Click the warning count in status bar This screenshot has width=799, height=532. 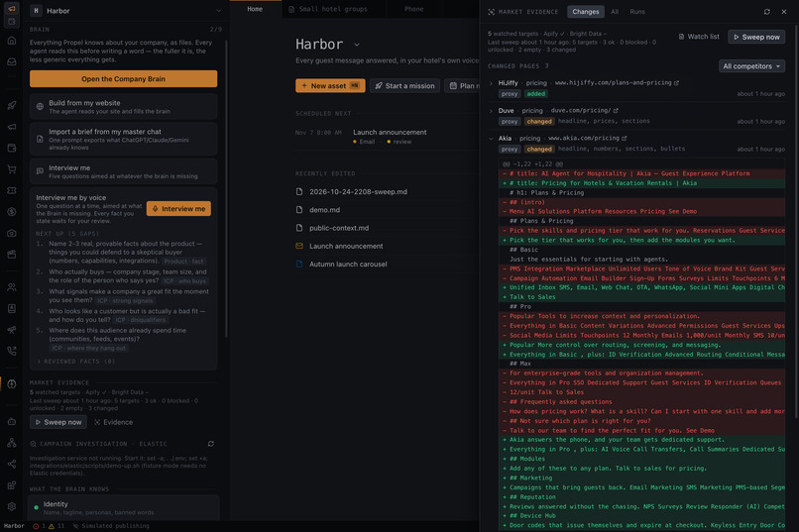(x=57, y=526)
